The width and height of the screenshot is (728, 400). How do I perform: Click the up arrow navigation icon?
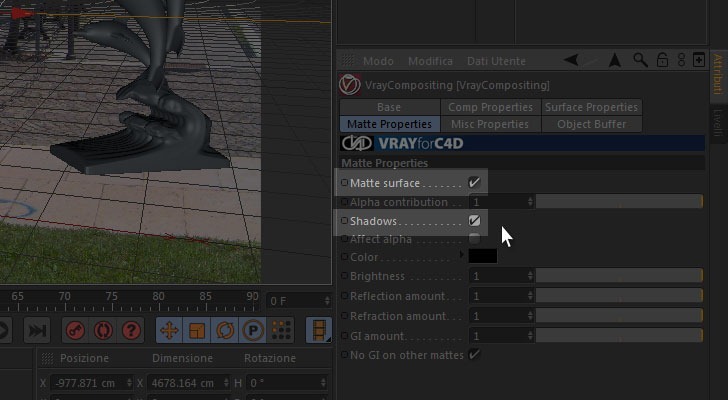coord(615,60)
